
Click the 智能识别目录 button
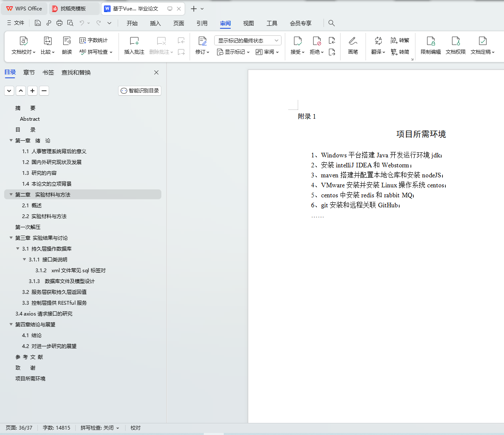pyautogui.click(x=140, y=91)
